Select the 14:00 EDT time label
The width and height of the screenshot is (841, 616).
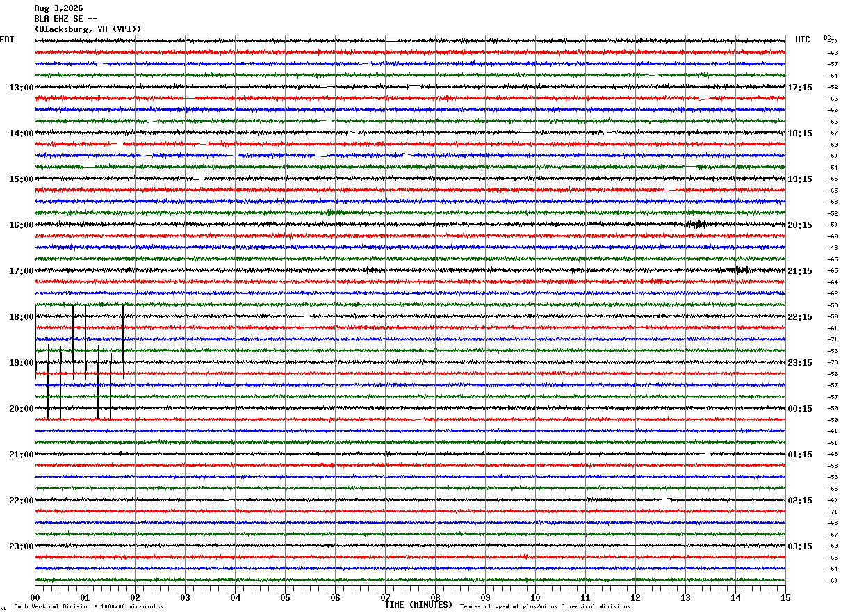click(22, 133)
